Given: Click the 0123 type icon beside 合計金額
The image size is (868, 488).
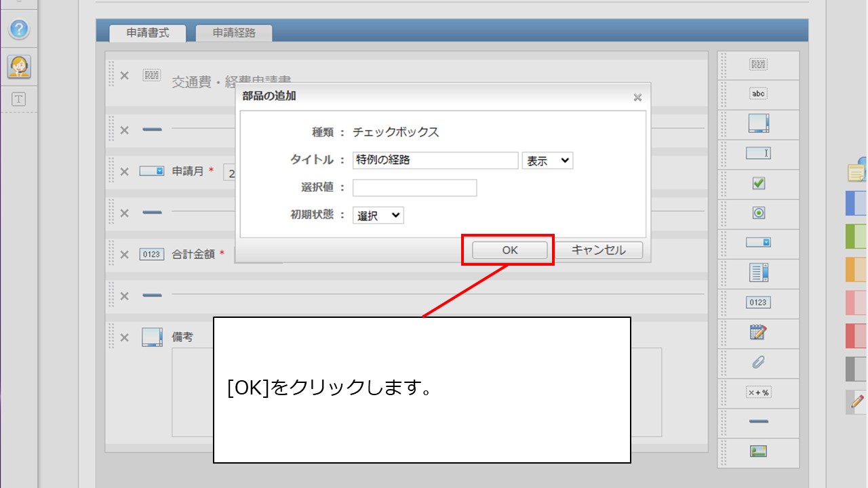Looking at the screenshot, I should 152,254.
